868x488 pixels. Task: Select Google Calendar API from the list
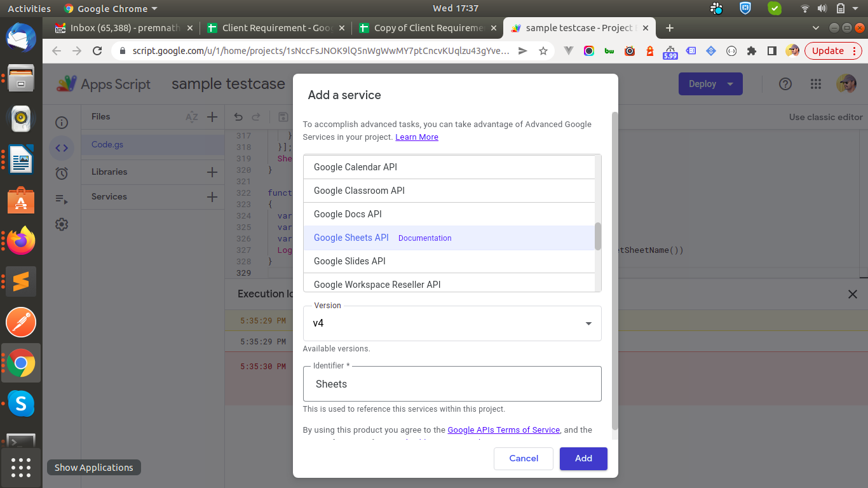tap(449, 167)
